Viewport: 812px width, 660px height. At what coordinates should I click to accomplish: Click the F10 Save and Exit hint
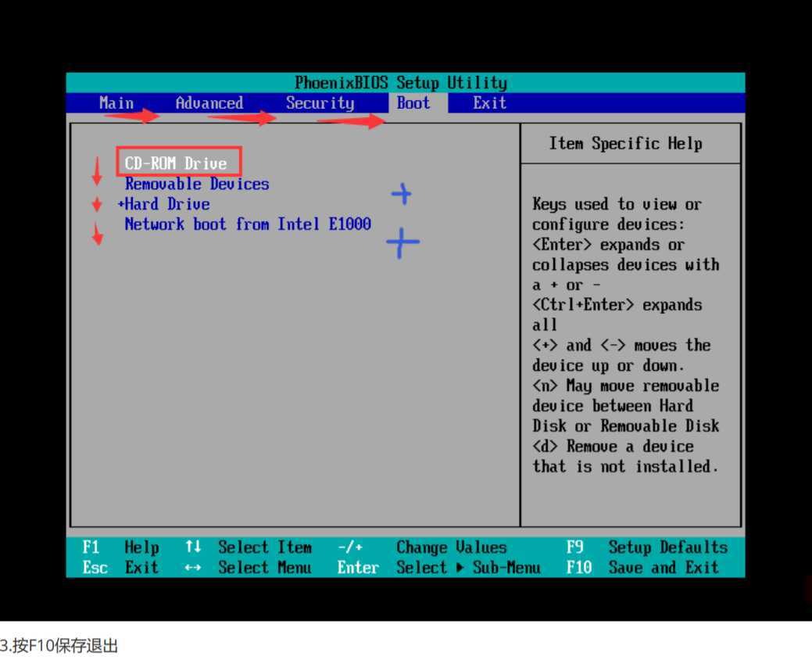[x=642, y=567]
